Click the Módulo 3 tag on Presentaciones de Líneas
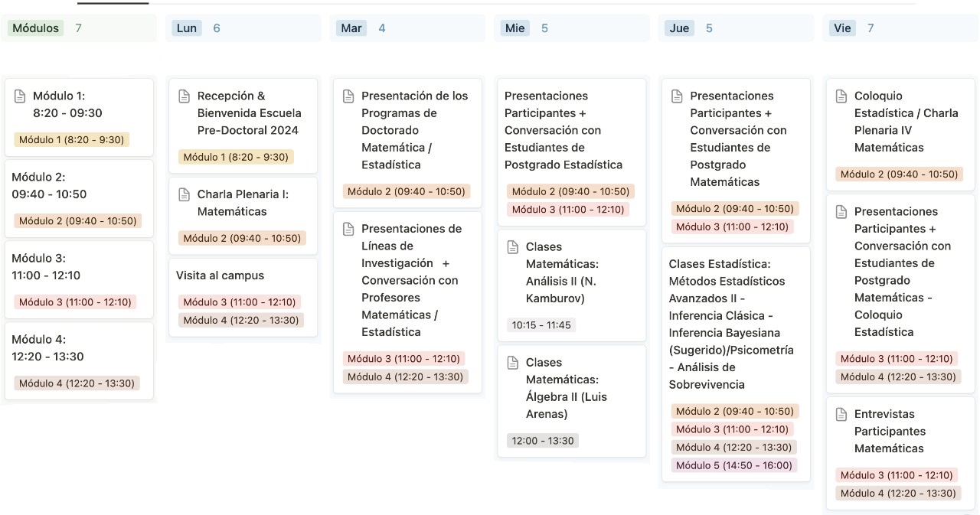 (403, 358)
